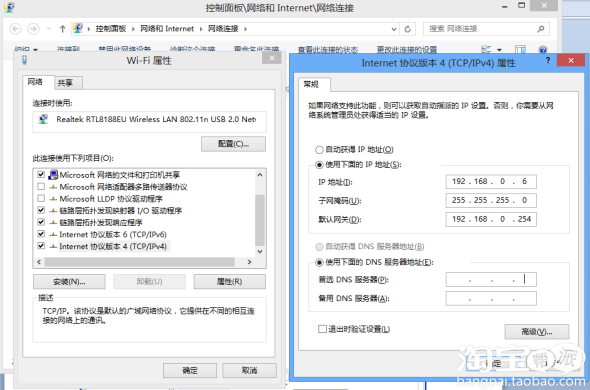Image resolution: width=590 pixels, height=390 pixels.
Task: Toggle 链路层拓扑发现响应程序 checkbox
Action: pyautogui.click(x=41, y=222)
